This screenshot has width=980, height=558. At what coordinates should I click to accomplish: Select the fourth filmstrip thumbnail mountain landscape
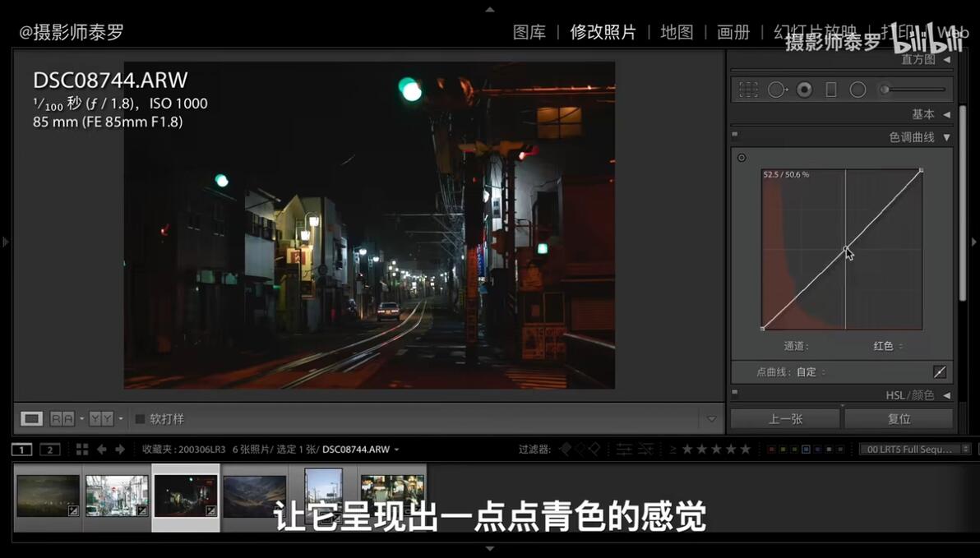pos(254,496)
